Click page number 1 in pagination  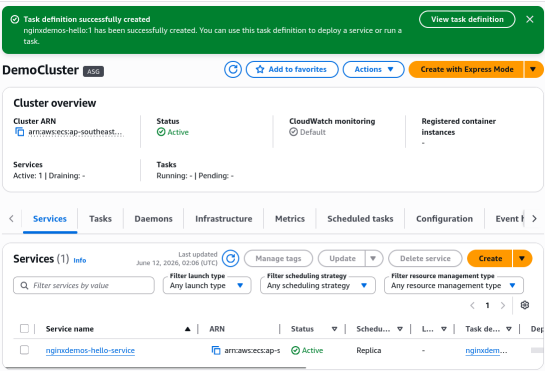coord(487,305)
